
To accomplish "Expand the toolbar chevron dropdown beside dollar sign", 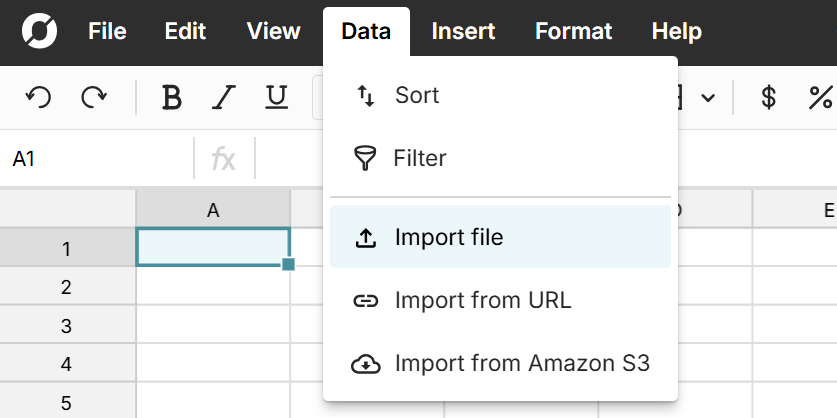I will click(x=708, y=98).
